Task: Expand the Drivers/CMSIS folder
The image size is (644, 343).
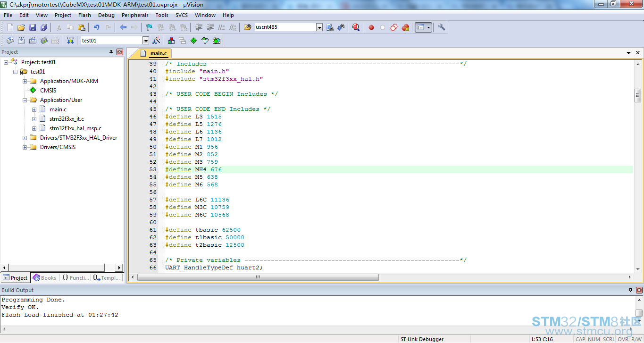Action: pos(25,147)
